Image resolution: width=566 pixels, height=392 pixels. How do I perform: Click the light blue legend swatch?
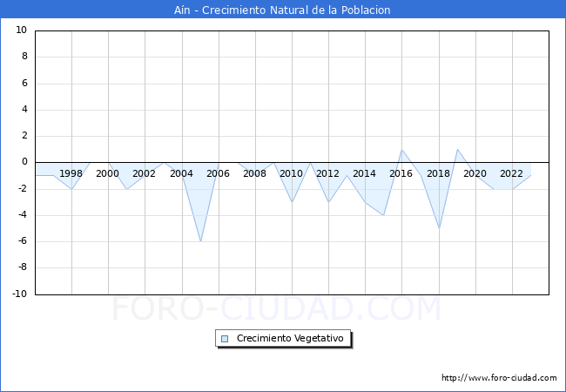tap(225, 339)
